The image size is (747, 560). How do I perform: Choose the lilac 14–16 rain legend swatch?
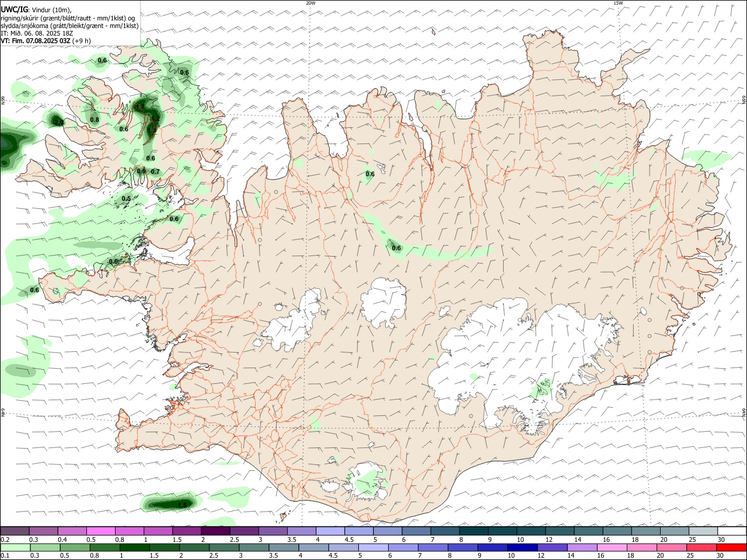(x=582, y=548)
